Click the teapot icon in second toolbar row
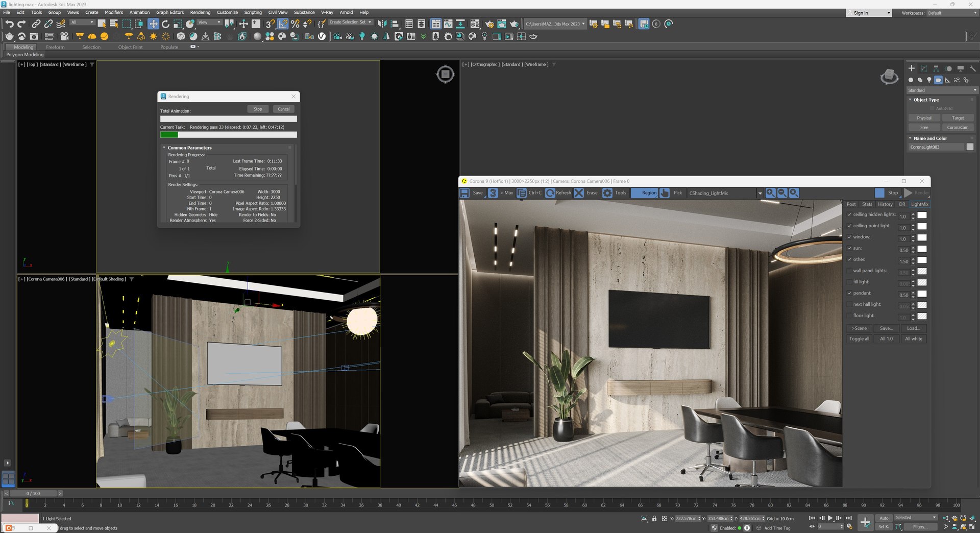The image size is (980, 533). click(9, 36)
